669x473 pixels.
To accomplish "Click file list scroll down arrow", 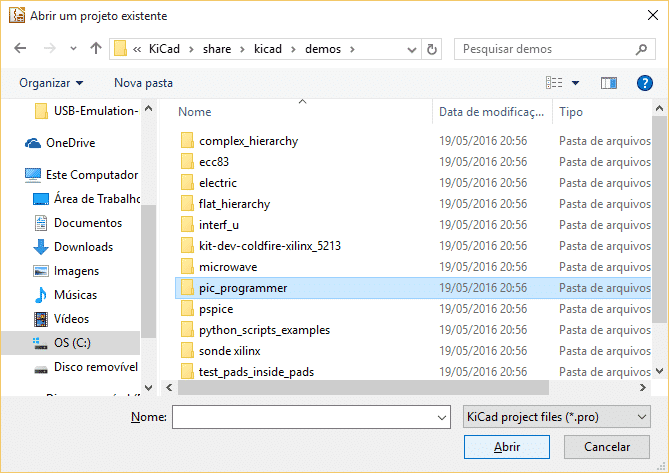I will [x=659, y=371].
